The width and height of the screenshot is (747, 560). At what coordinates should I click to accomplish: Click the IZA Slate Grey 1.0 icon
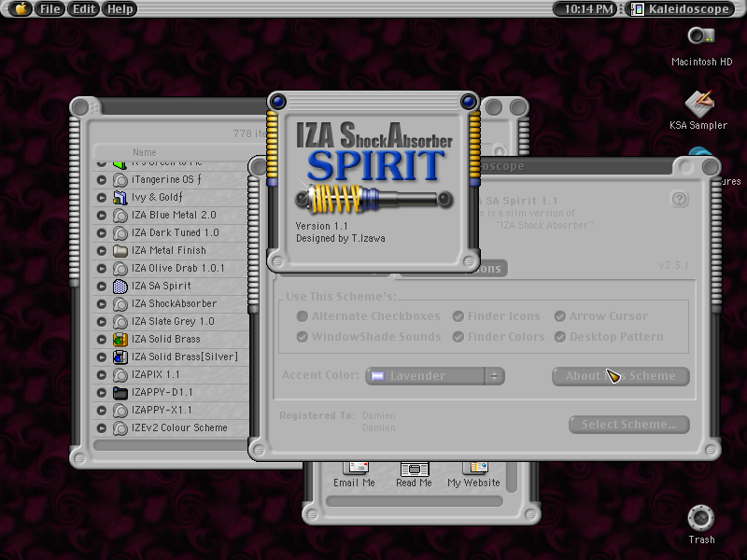click(x=120, y=322)
